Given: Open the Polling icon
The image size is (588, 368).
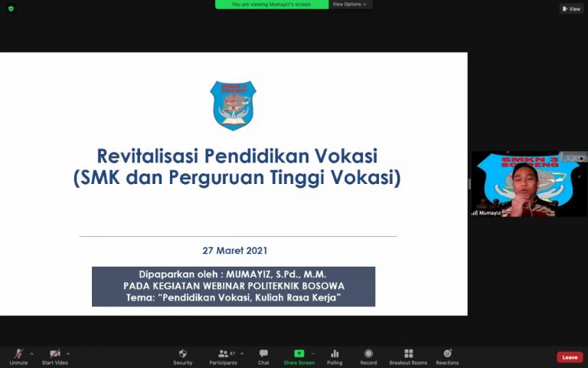Looking at the screenshot, I should [335, 353].
